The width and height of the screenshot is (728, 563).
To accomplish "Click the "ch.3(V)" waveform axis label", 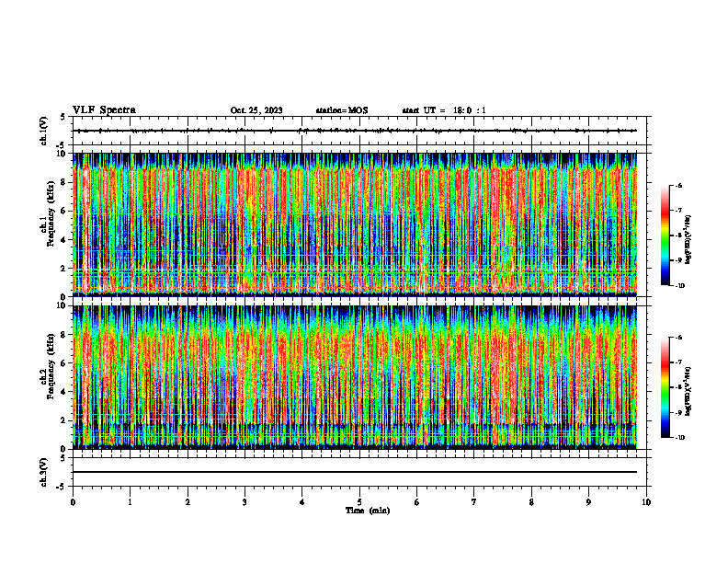I will click(43, 472).
